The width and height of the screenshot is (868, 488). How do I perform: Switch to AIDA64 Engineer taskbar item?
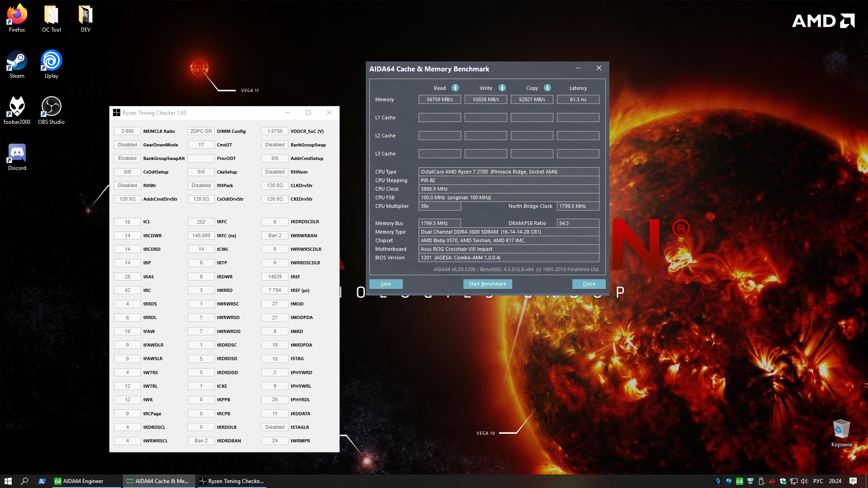84,481
